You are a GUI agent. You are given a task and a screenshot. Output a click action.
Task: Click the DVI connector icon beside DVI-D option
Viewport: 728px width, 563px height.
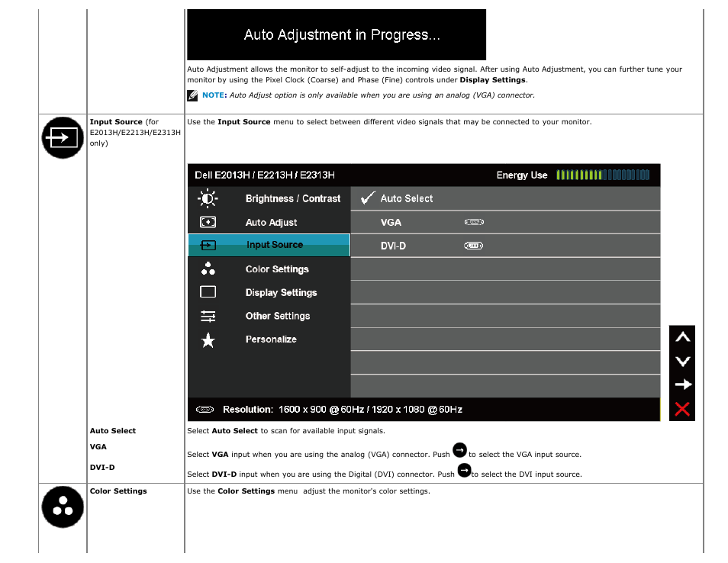coord(473,246)
